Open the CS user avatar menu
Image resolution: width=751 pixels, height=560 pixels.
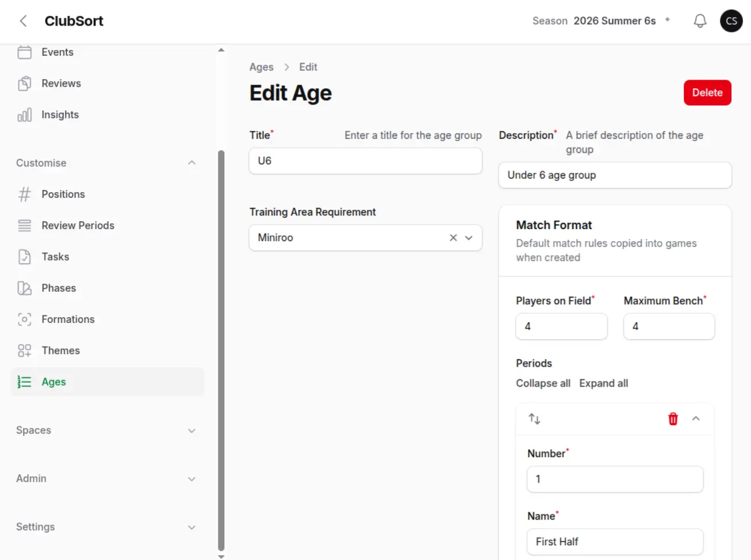point(731,21)
